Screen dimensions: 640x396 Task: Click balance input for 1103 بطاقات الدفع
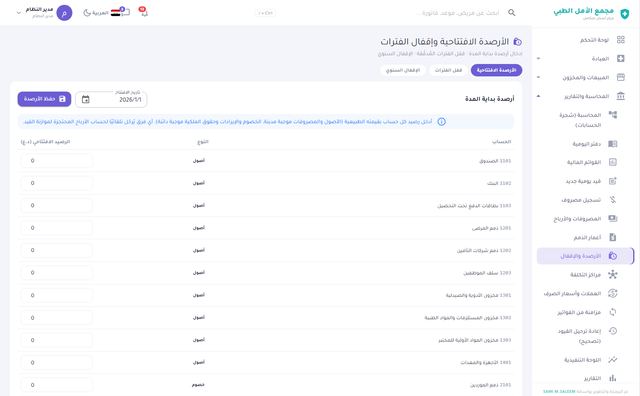(56, 205)
